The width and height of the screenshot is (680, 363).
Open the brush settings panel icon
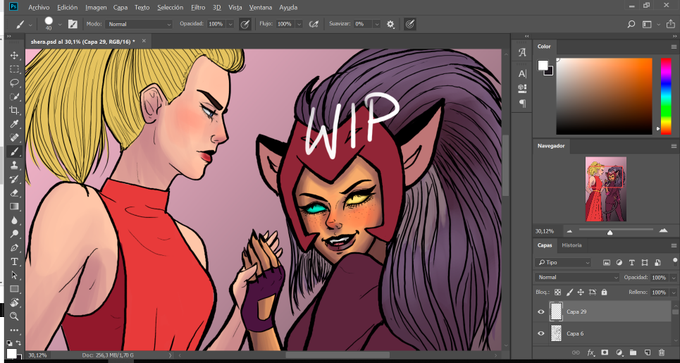point(72,24)
